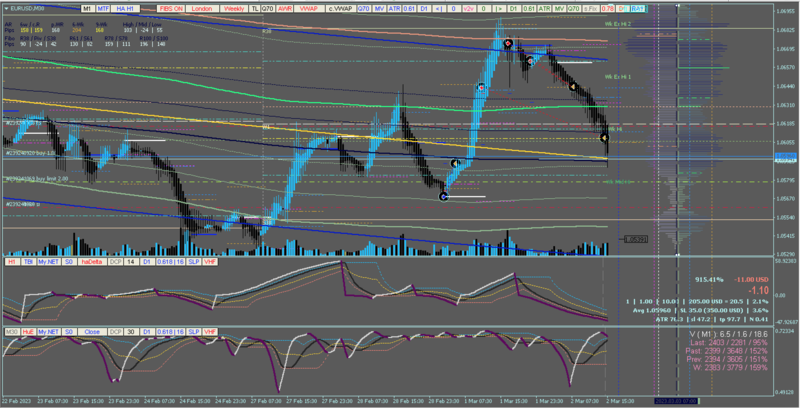800x408 pixels.
Task: Click the black-text Q70 button
Action: 268,9
